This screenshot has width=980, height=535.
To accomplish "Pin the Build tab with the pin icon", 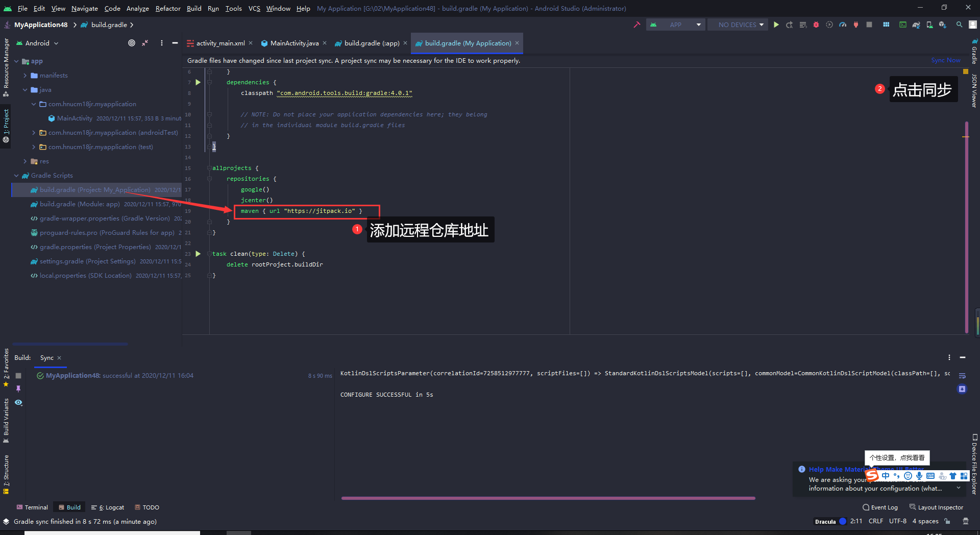I will pyautogui.click(x=18, y=389).
